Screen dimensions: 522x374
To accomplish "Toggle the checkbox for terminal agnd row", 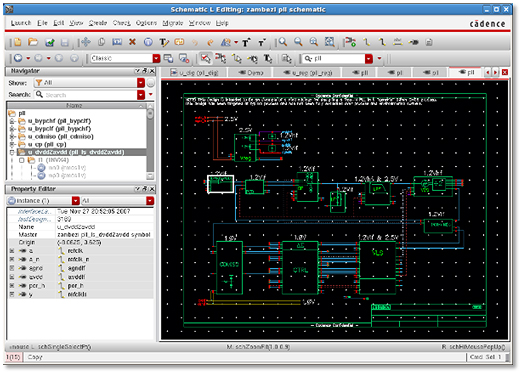I will point(12,268).
